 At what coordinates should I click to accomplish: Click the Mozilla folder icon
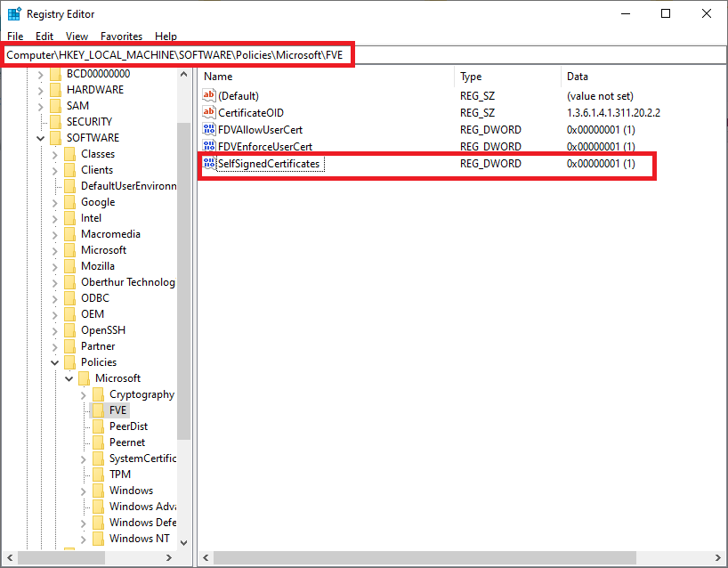[x=69, y=266]
